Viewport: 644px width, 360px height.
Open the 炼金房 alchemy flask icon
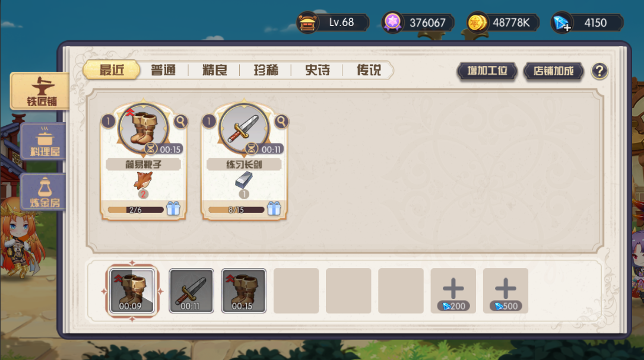coord(43,192)
